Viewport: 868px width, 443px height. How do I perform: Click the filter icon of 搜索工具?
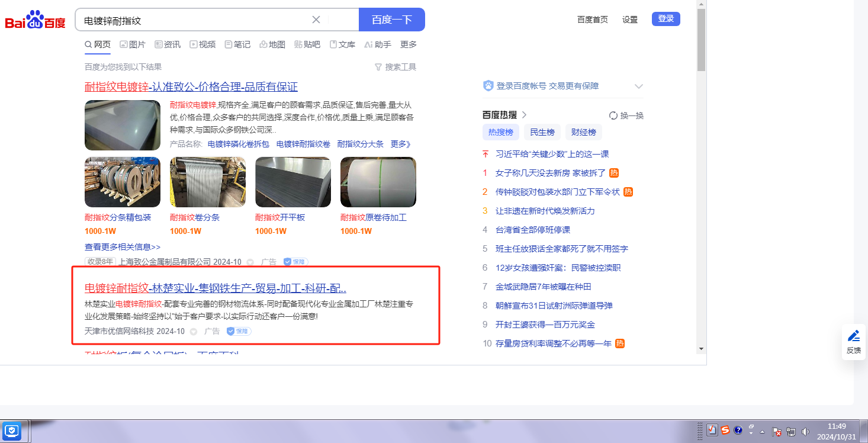pos(378,67)
